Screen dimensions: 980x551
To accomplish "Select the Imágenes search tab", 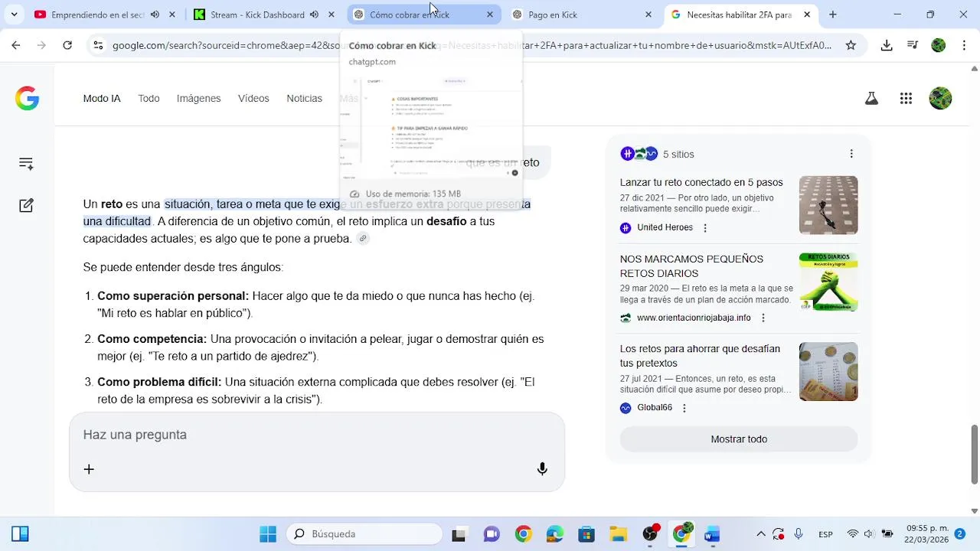I will 198,99.
